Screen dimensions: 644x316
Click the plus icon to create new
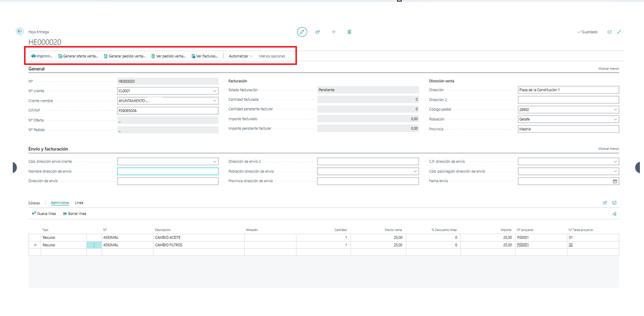[334, 32]
